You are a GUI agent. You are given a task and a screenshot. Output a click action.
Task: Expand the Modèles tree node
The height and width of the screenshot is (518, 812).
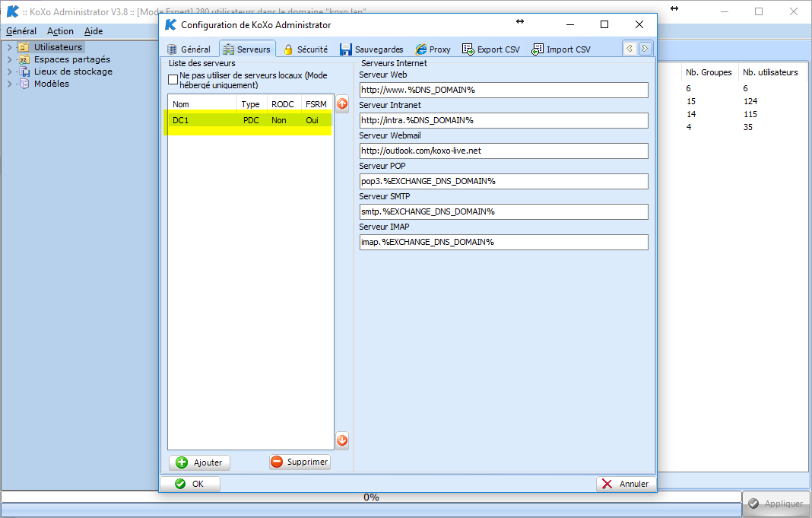pos(9,84)
